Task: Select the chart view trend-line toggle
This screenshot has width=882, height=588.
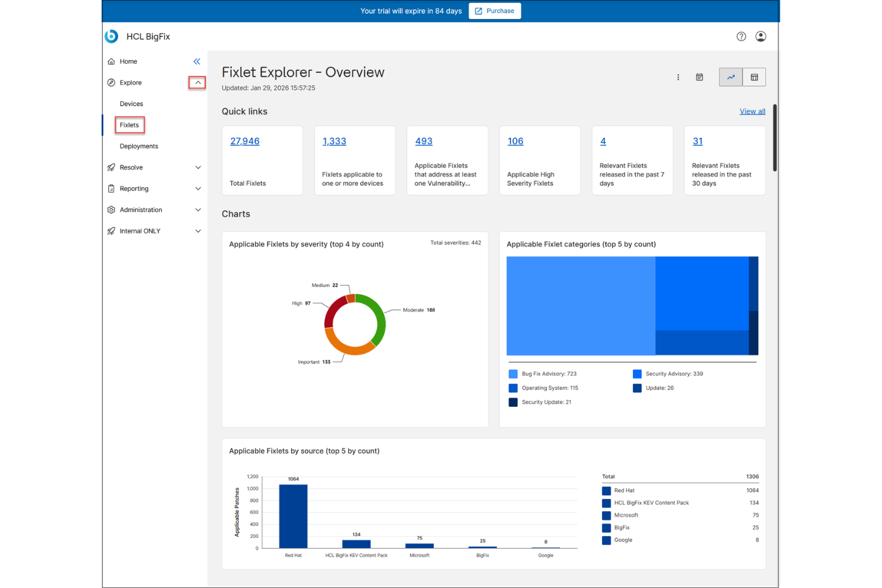Action: [731, 77]
